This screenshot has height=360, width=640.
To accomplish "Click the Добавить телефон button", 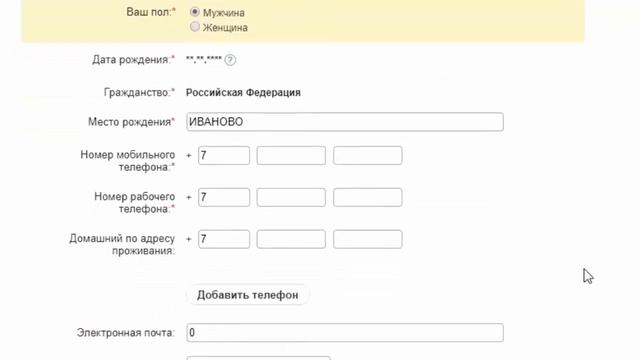I will tap(247, 295).
